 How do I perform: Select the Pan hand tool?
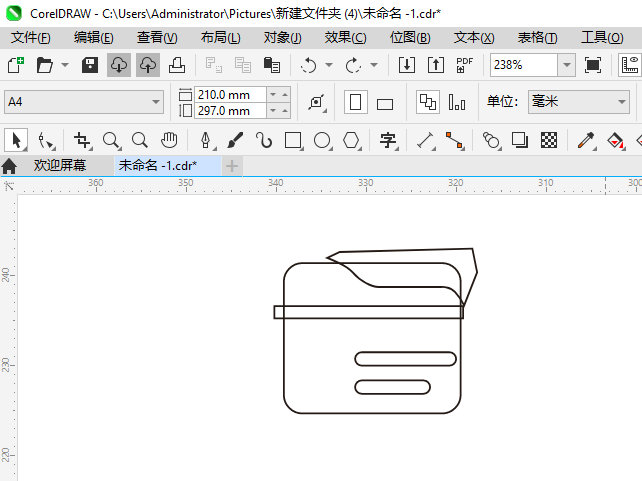point(169,140)
